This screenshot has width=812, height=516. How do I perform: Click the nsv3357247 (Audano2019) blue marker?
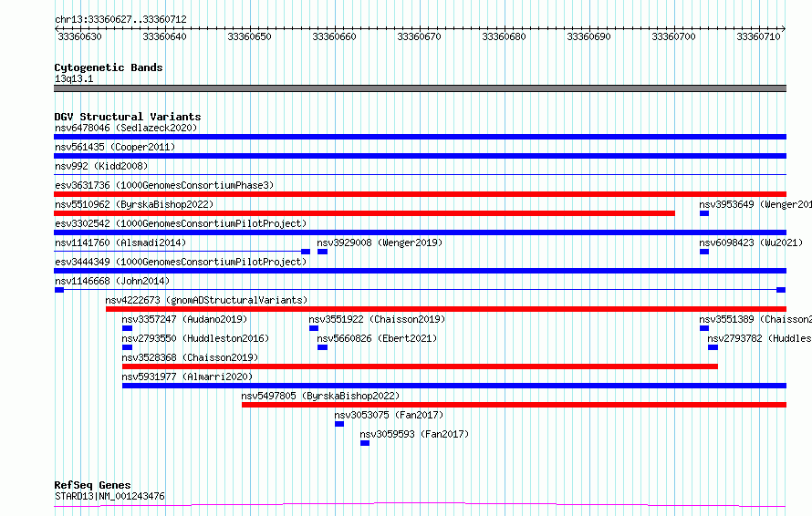coord(127,328)
